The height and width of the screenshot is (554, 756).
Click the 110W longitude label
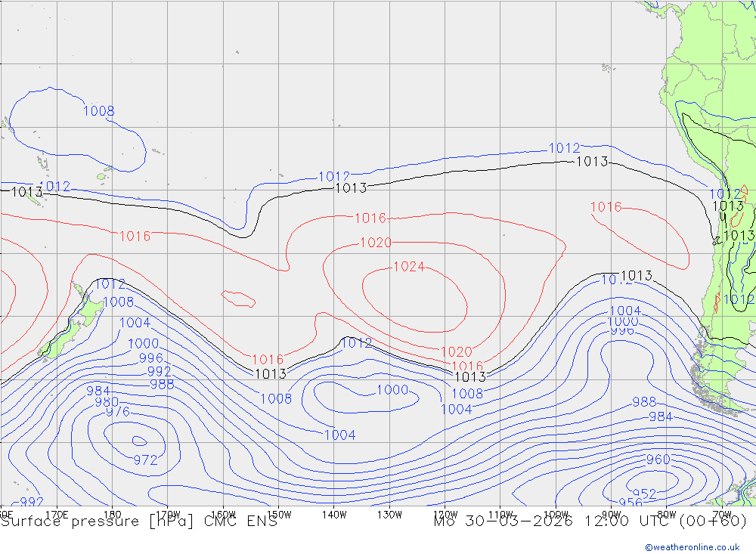click(500, 513)
